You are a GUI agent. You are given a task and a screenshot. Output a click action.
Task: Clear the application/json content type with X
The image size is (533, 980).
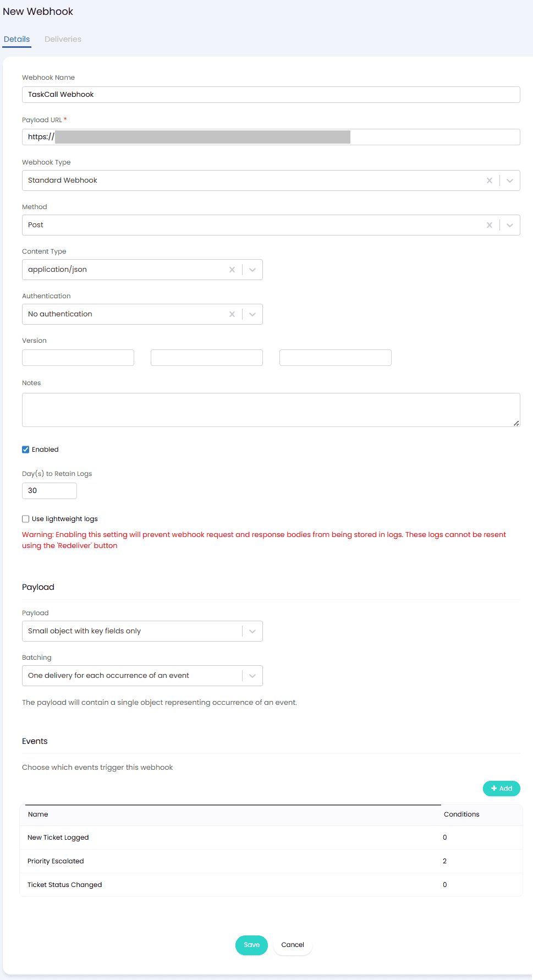pos(232,269)
